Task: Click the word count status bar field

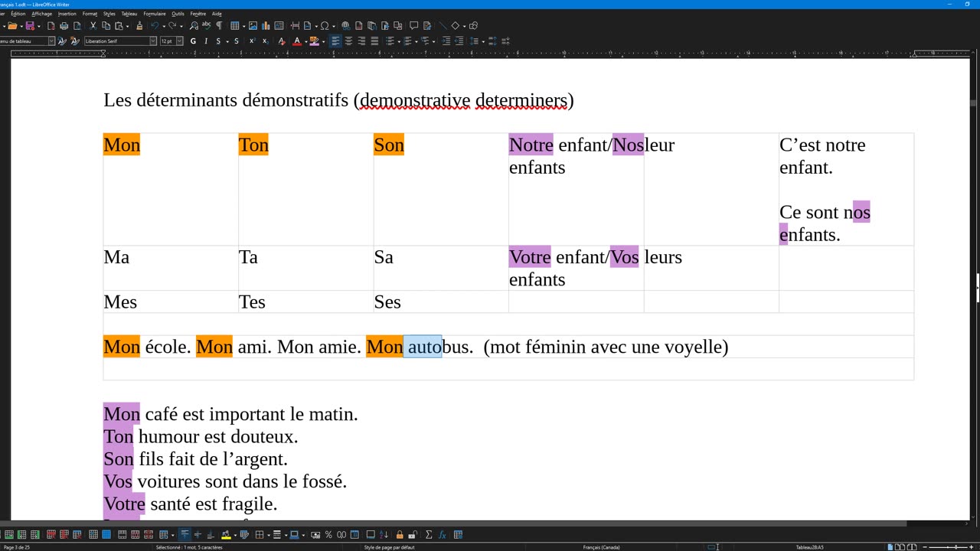Action: 189,547
